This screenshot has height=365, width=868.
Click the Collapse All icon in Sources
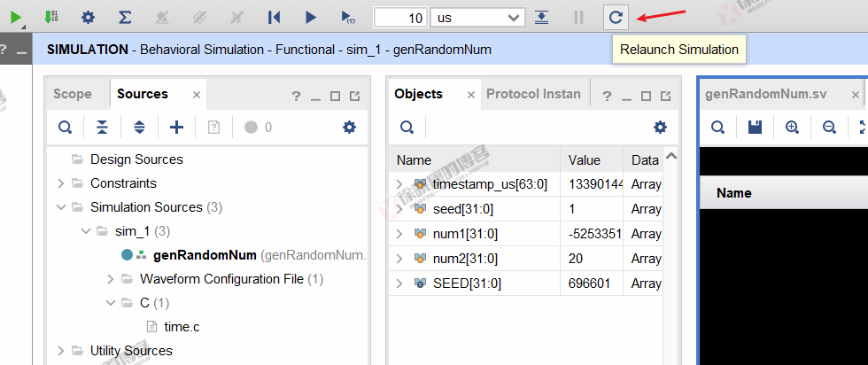tap(102, 128)
